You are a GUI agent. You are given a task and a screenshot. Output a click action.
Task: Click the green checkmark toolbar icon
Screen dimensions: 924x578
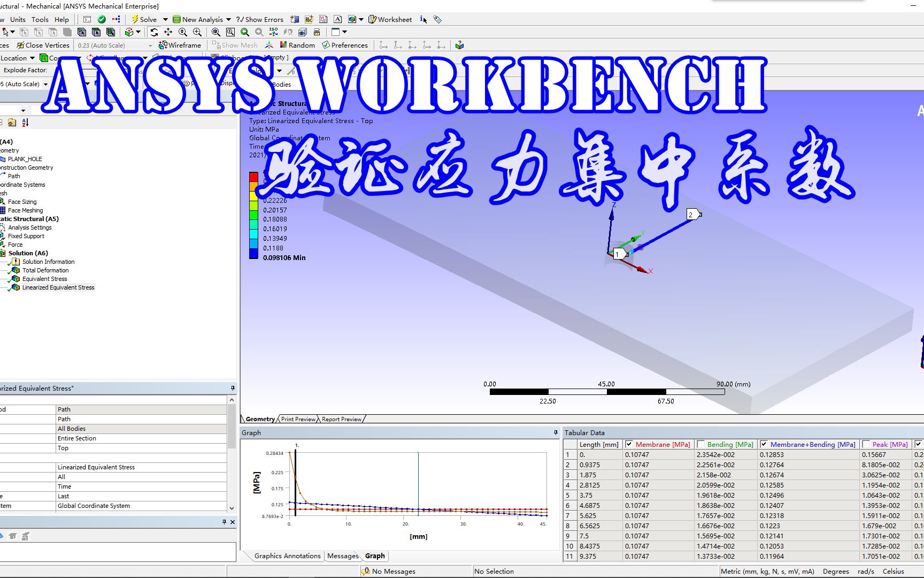pyautogui.click(x=102, y=19)
